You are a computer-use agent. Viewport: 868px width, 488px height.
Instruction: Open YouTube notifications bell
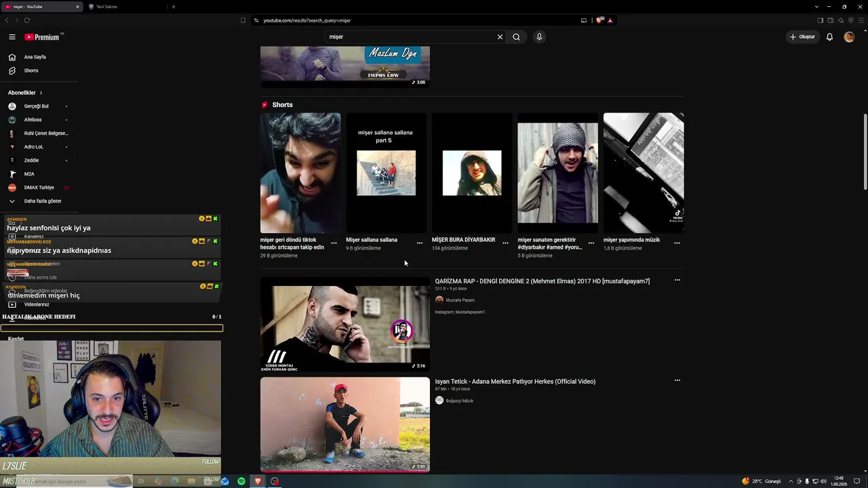pyautogui.click(x=829, y=37)
